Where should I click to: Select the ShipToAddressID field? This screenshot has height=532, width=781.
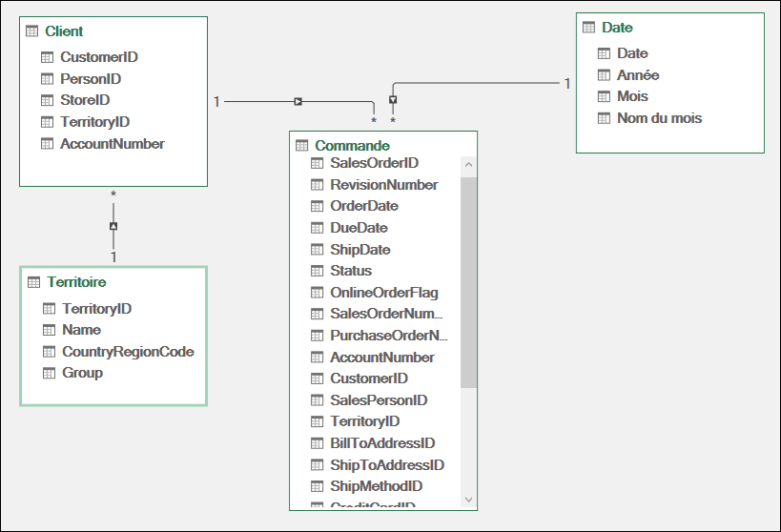[x=387, y=465]
